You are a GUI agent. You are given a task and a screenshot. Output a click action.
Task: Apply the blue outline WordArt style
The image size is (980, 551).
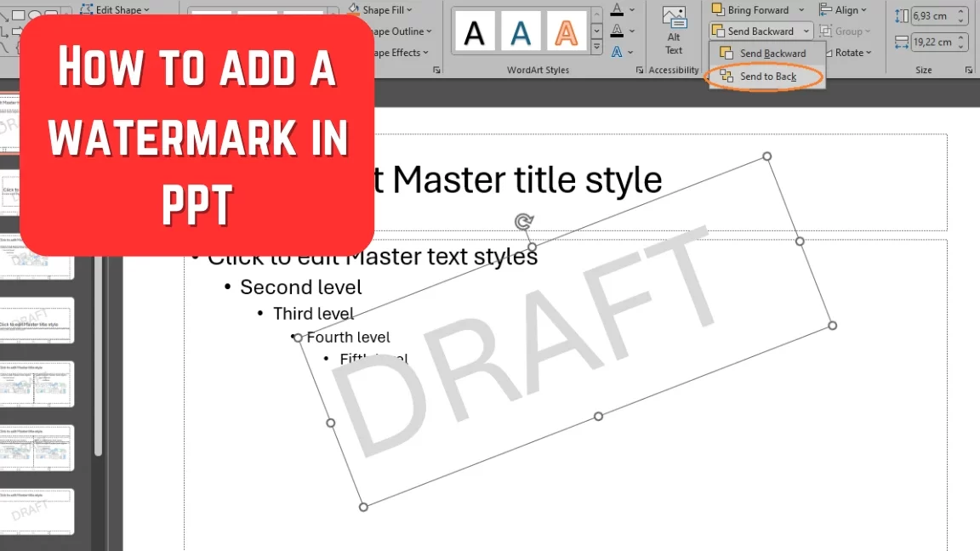click(x=521, y=32)
